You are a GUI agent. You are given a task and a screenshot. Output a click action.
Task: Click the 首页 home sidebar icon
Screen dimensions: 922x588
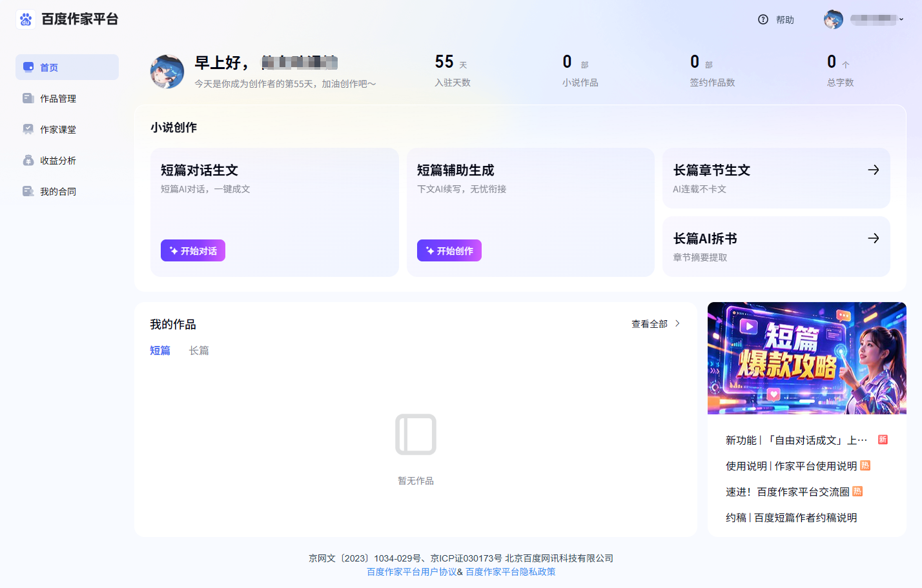point(28,67)
